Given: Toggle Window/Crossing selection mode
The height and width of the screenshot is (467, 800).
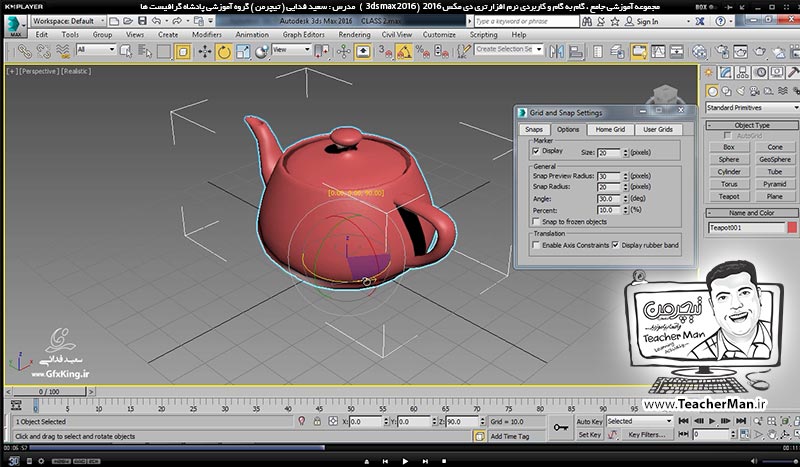Looking at the screenshot, I should [x=183, y=52].
